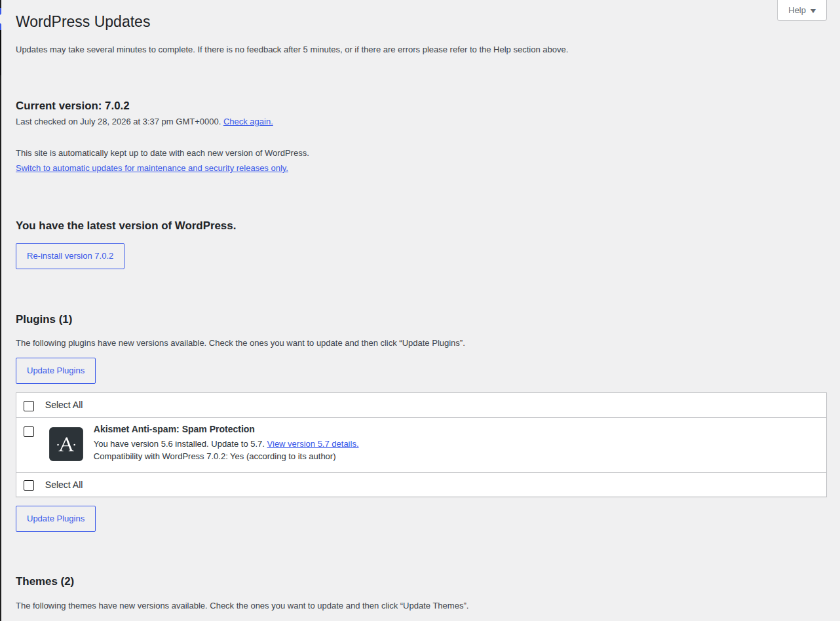Open View version 5.7 details link
840x621 pixels.
click(x=313, y=443)
